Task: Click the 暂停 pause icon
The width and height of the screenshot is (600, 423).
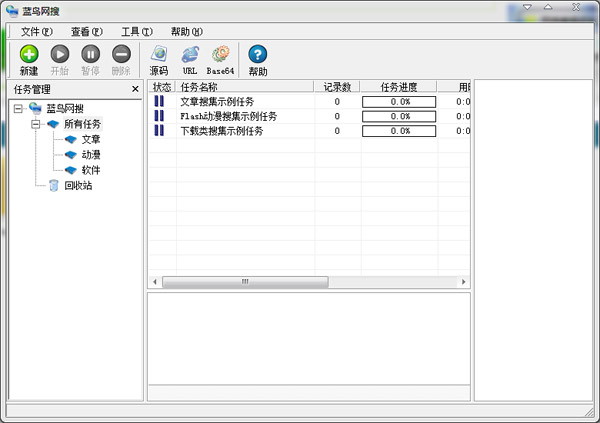Action: 90,54
